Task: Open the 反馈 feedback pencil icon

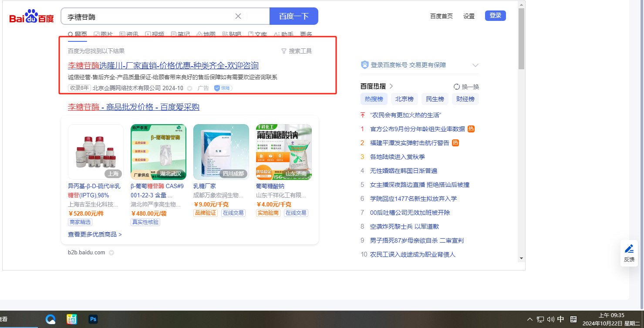Action: [629, 249]
